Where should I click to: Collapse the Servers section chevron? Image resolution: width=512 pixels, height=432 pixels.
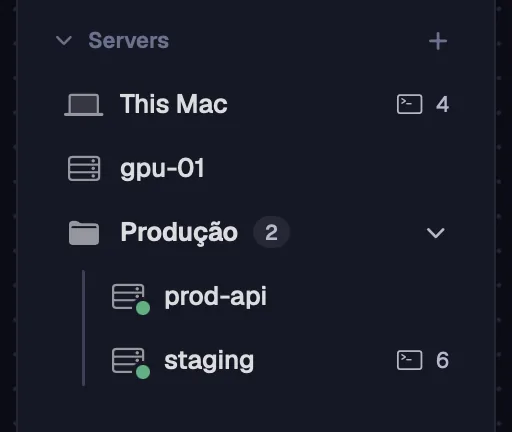pyautogui.click(x=64, y=41)
